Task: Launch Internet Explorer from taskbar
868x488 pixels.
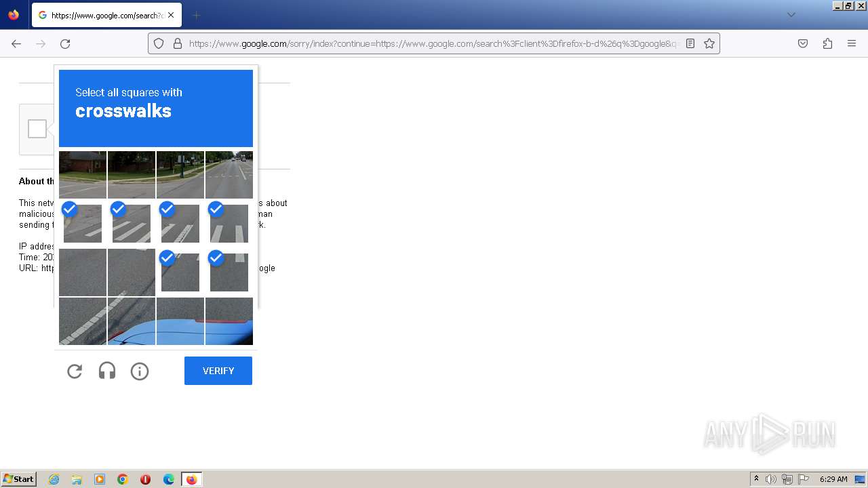Action: click(x=54, y=479)
